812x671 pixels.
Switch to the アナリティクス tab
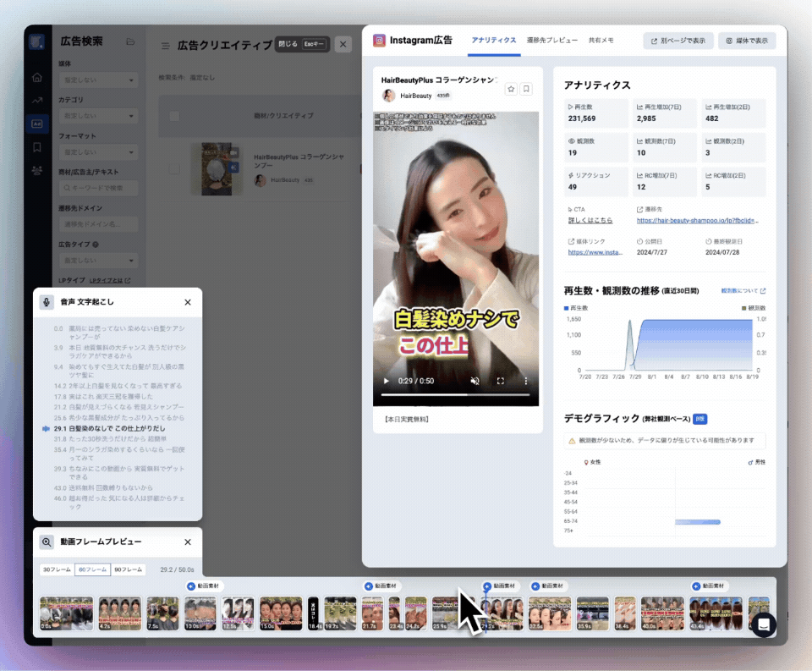[493, 41]
